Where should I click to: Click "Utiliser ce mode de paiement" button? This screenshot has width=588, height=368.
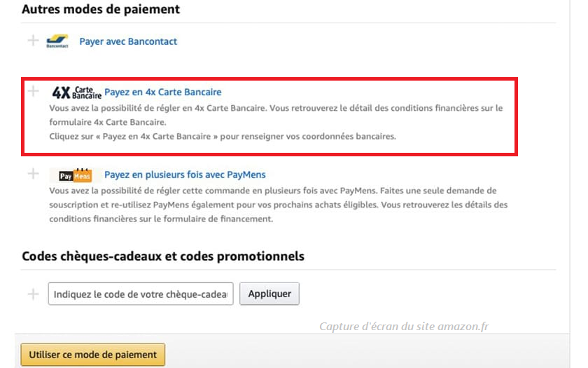(x=93, y=355)
